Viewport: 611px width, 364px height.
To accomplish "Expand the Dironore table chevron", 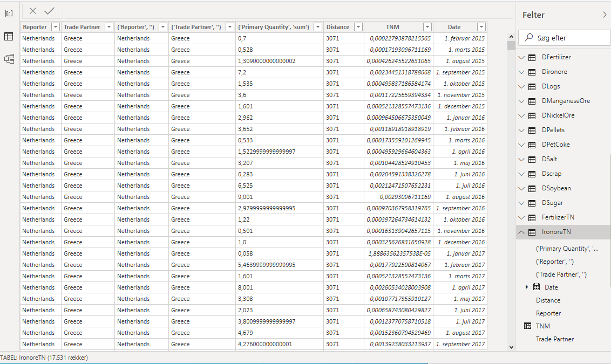I will point(521,72).
